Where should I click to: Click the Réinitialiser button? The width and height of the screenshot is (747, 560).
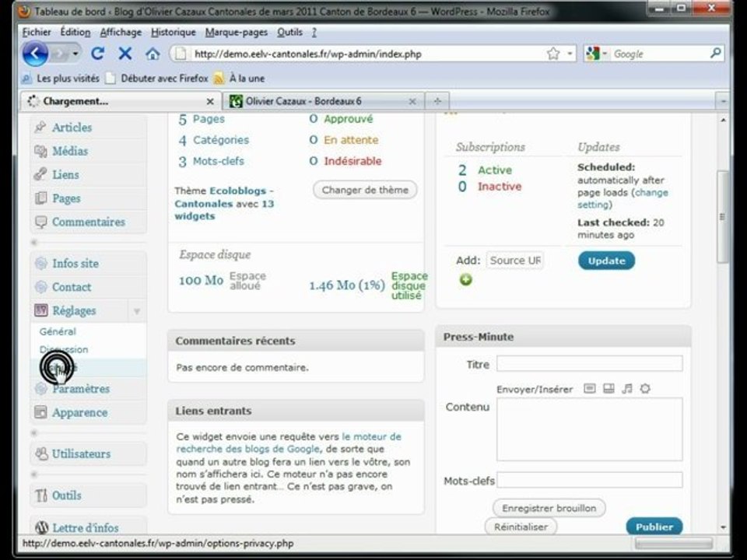pos(521,527)
